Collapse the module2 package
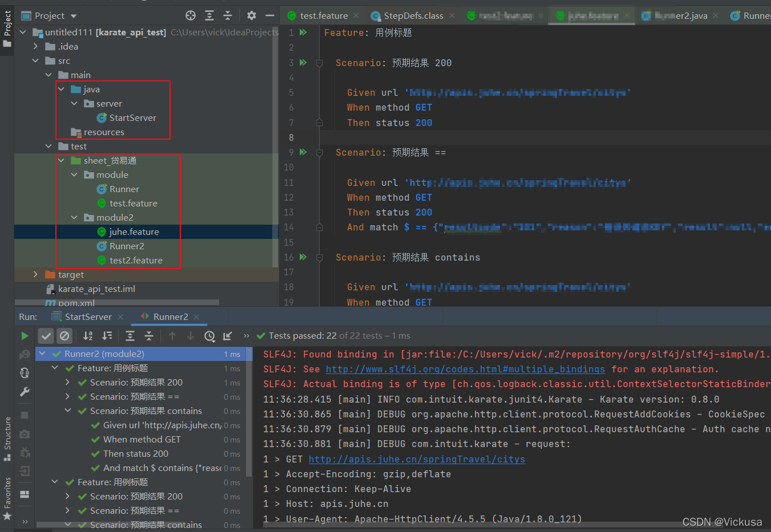 pos(74,217)
